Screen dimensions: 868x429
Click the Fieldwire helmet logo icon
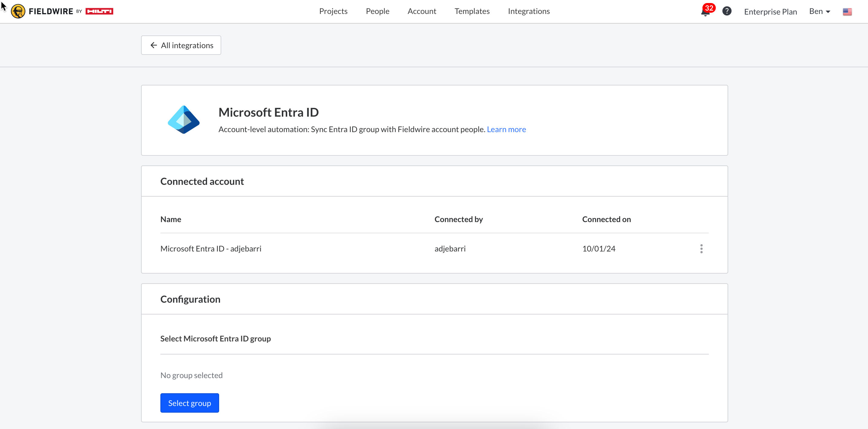coord(18,12)
